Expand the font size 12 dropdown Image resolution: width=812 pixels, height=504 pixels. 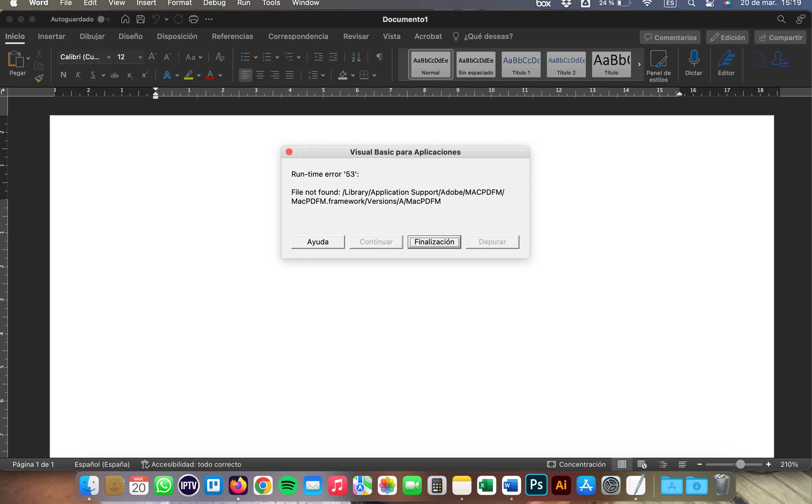[x=140, y=57]
